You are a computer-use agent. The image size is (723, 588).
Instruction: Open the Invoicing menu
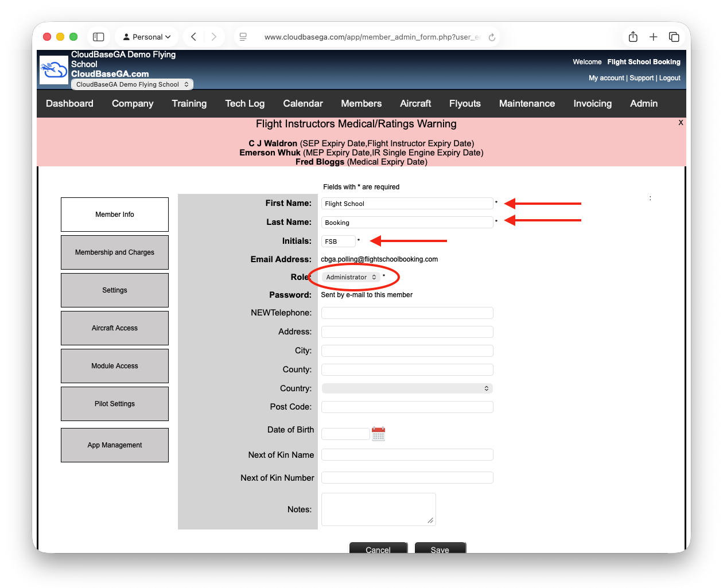(593, 103)
